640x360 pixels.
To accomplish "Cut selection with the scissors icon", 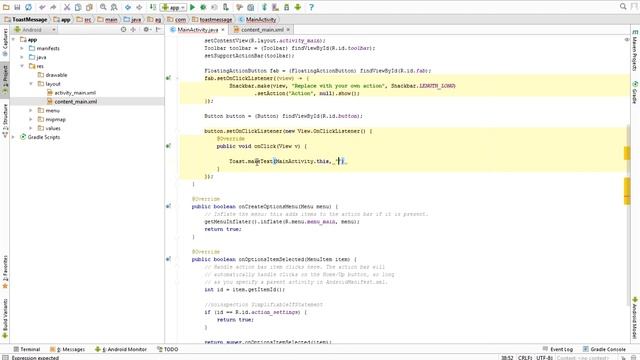I will click(x=67, y=7).
